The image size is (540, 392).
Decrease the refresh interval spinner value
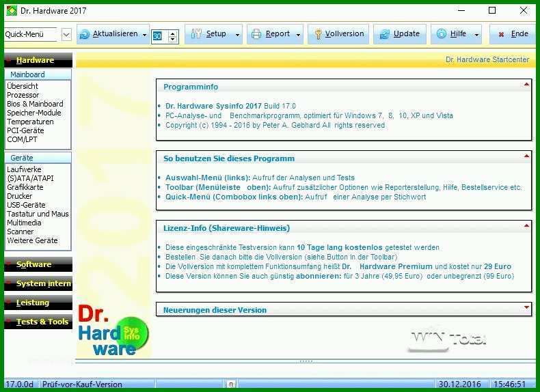172,39
